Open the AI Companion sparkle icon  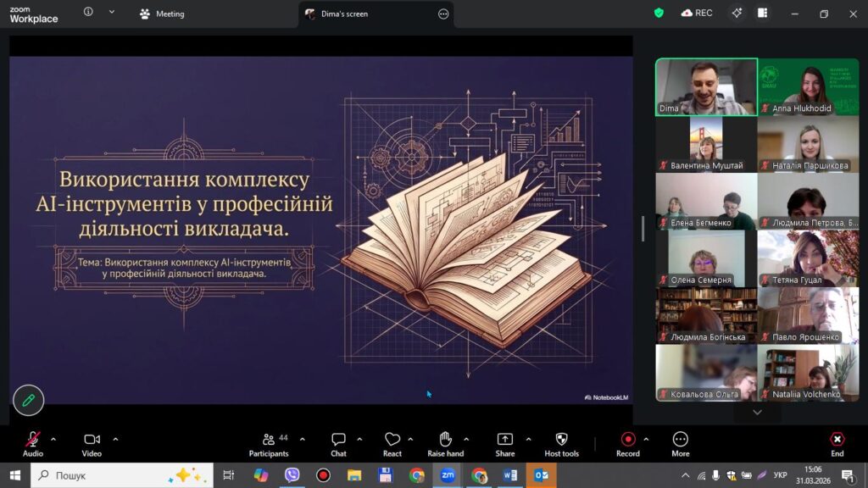click(x=737, y=14)
